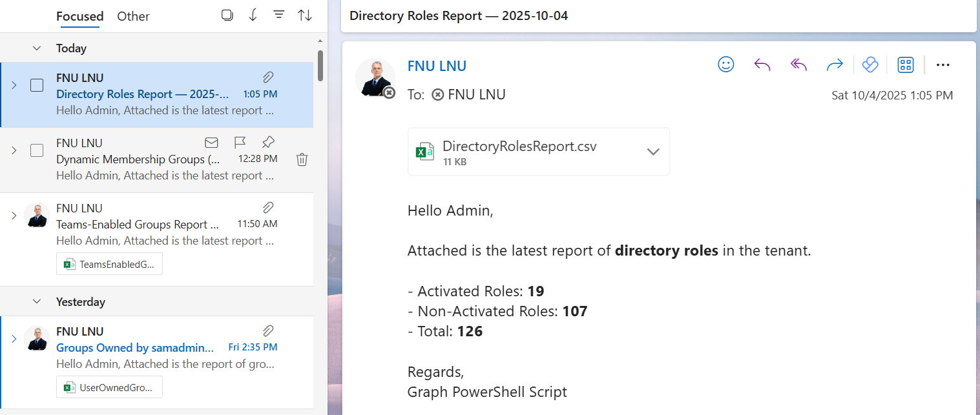Delete the Dynamic Membership Groups email
Screen dimensions: 980x415
click(302, 159)
